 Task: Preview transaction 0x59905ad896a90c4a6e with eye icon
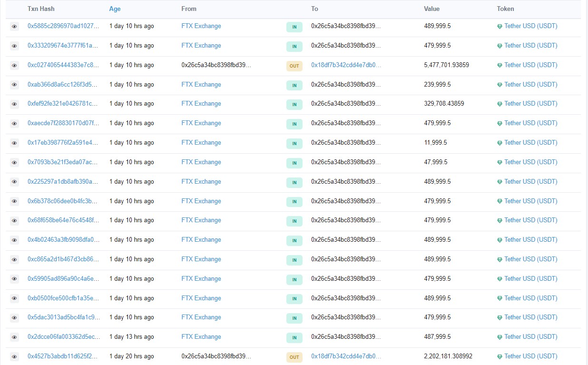pos(14,279)
